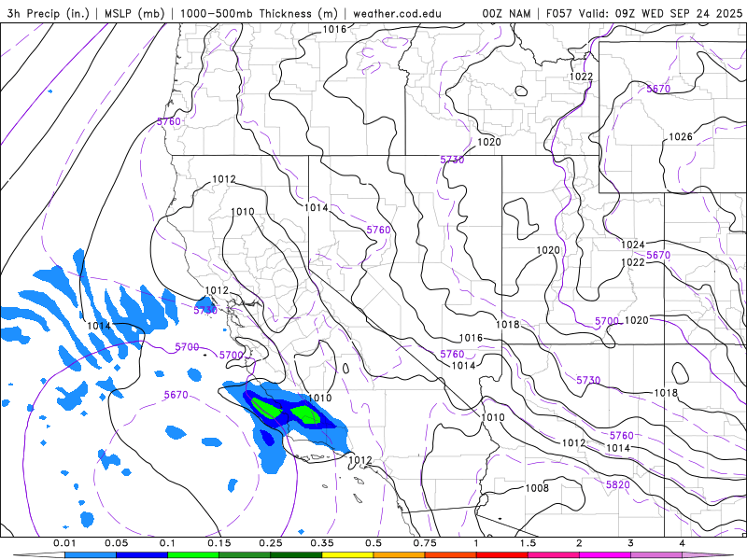This screenshot has width=747, height=560.
Task: Click the '00Z NAM' model run text
Action: point(506,13)
